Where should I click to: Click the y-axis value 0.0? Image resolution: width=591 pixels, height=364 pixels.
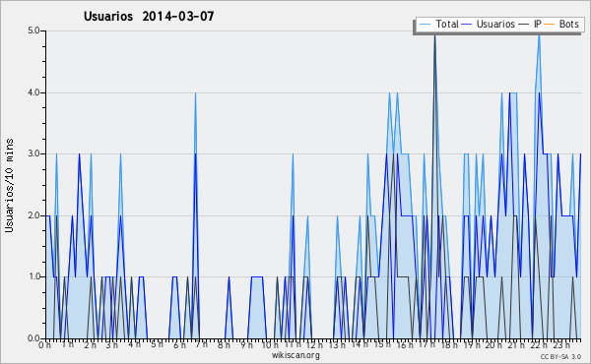click(33, 338)
